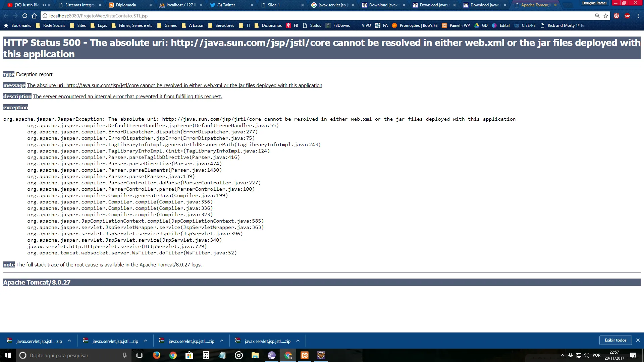Expand the fourth zip download options arrow
The height and width of the screenshot is (362, 644).
click(298, 341)
